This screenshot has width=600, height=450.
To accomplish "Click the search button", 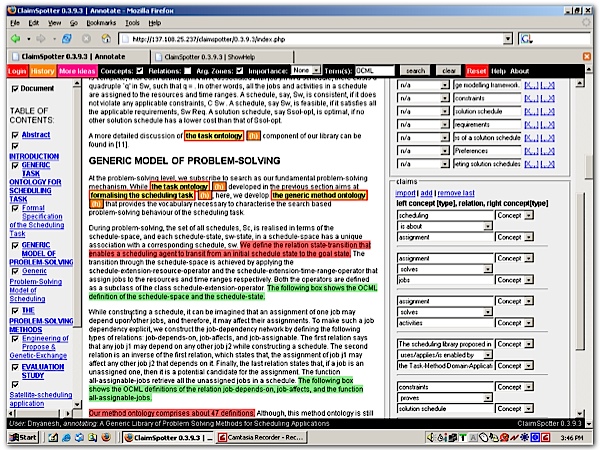I will click(x=416, y=71).
